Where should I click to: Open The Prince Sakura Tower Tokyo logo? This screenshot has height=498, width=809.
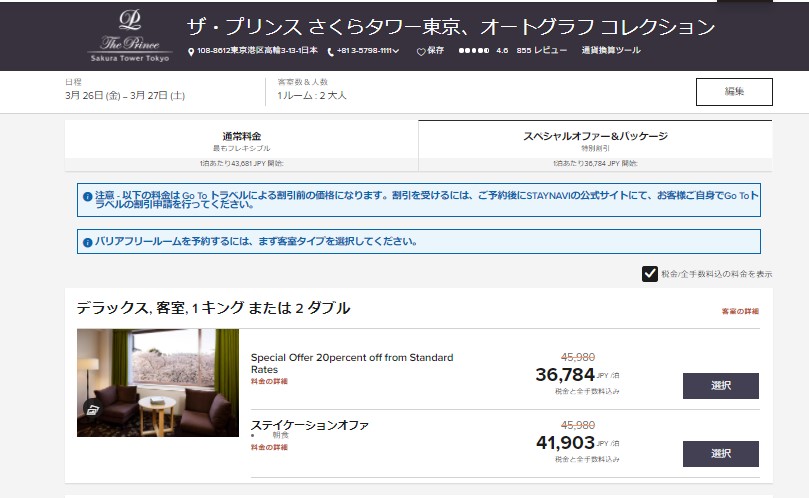(x=130, y=36)
